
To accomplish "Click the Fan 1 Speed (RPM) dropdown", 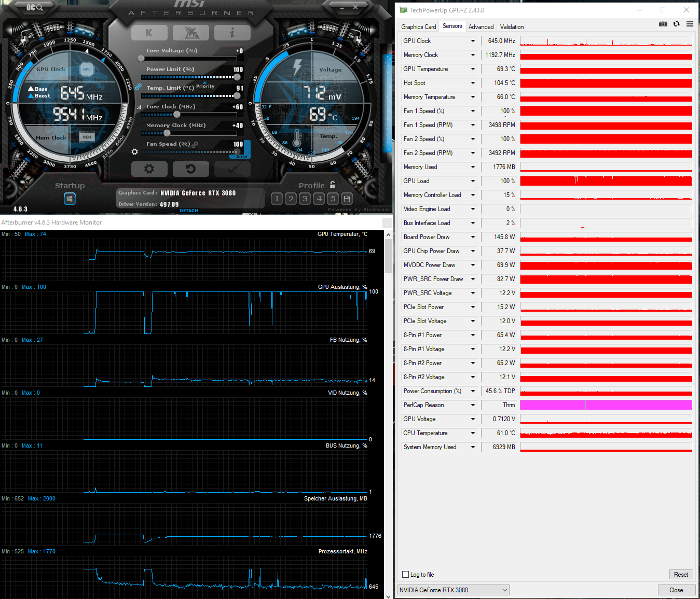I will click(473, 125).
